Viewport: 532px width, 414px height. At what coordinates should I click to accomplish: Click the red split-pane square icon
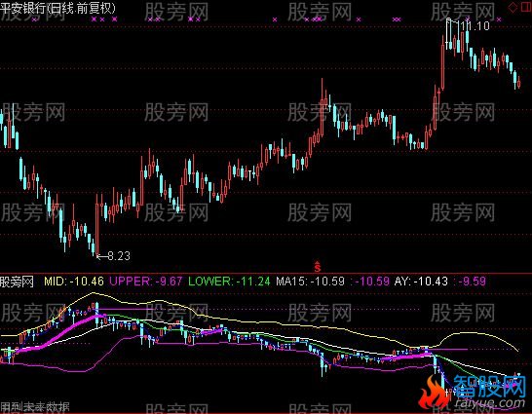pyautogui.click(x=526, y=7)
